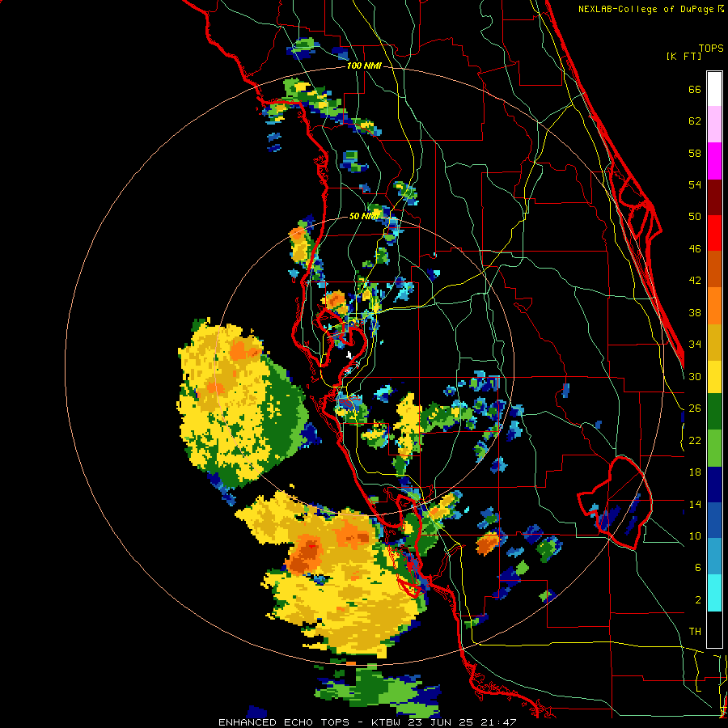The image size is (728, 728).
Task: Pick the magenta 58 kft legend color
Action: click(714, 161)
